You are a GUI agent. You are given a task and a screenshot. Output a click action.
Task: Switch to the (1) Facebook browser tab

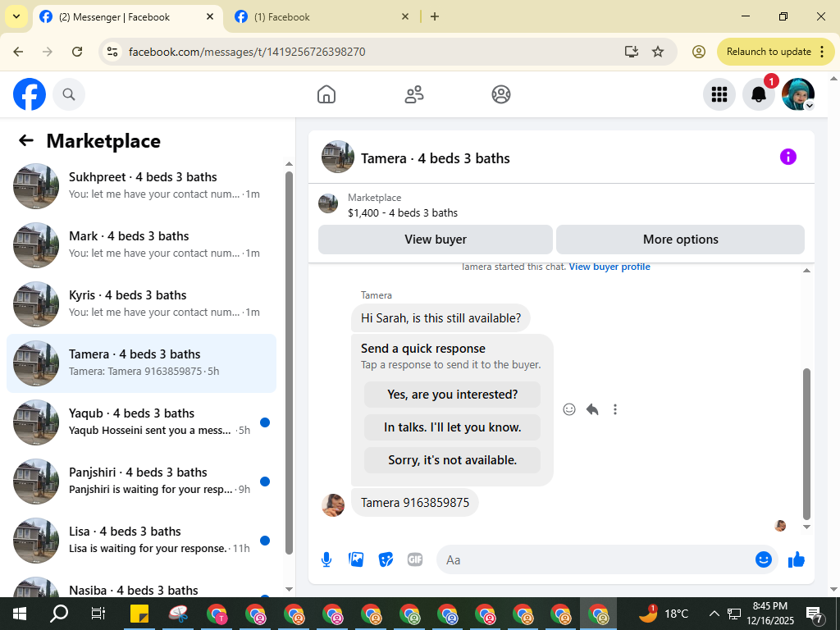pos(323,17)
